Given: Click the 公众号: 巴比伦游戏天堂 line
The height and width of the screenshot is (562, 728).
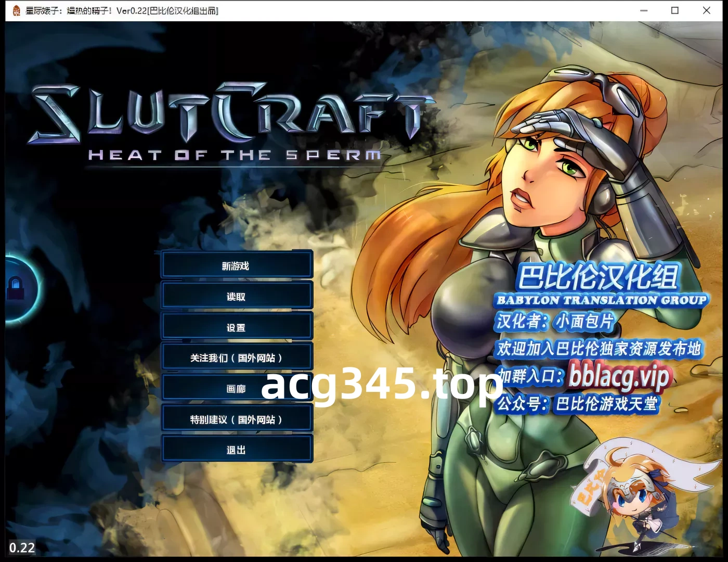Looking at the screenshot, I should click(577, 404).
